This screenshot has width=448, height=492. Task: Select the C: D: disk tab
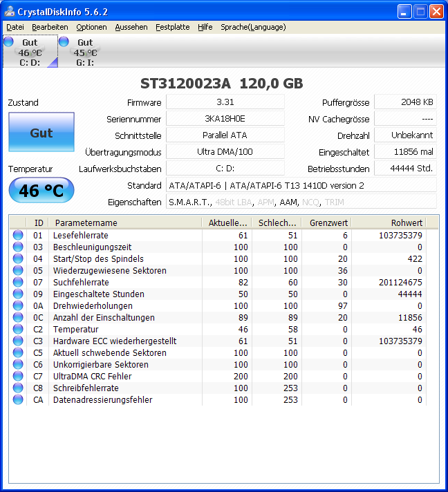pyautogui.click(x=30, y=51)
